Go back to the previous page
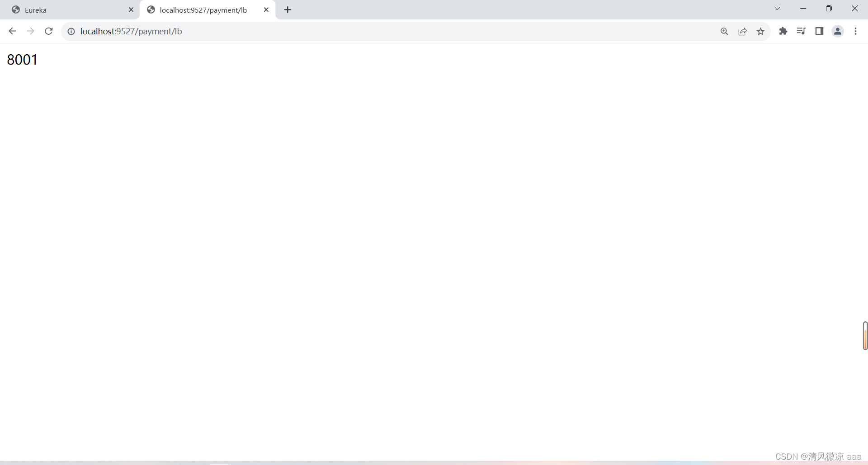 point(12,31)
